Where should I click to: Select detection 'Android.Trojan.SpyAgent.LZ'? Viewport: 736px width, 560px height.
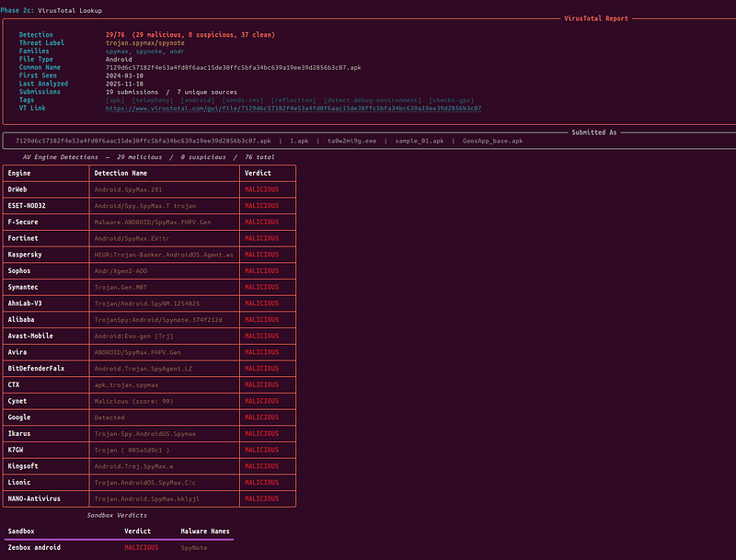pyautogui.click(x=144, y=369)
